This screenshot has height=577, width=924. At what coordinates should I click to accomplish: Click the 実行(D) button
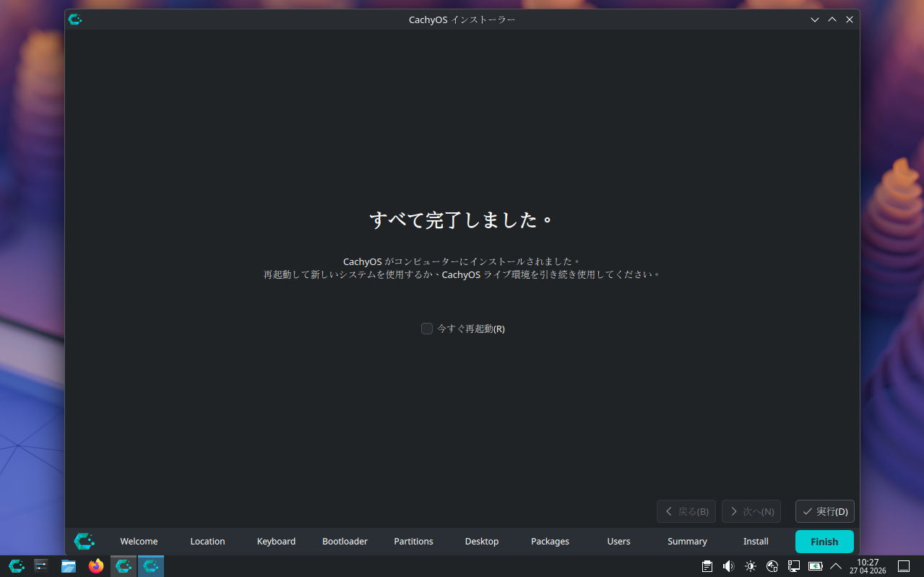pyautogui.click(x=824, y=511)
